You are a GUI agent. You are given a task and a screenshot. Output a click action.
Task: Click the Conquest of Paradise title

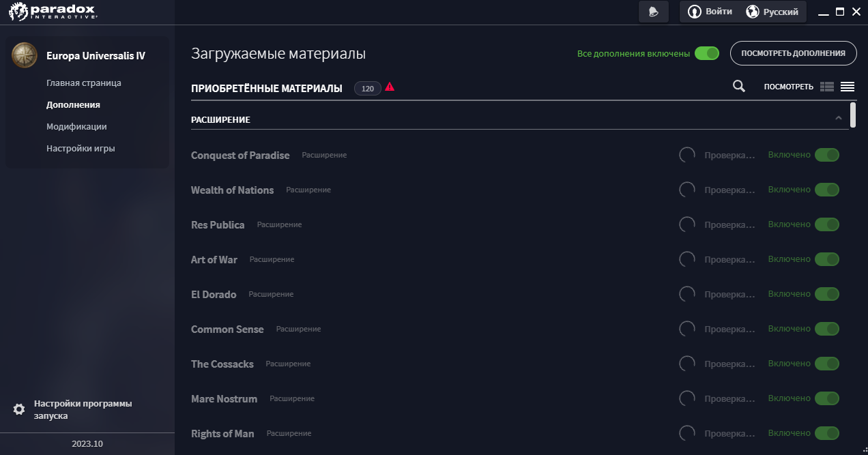(240, 155)
